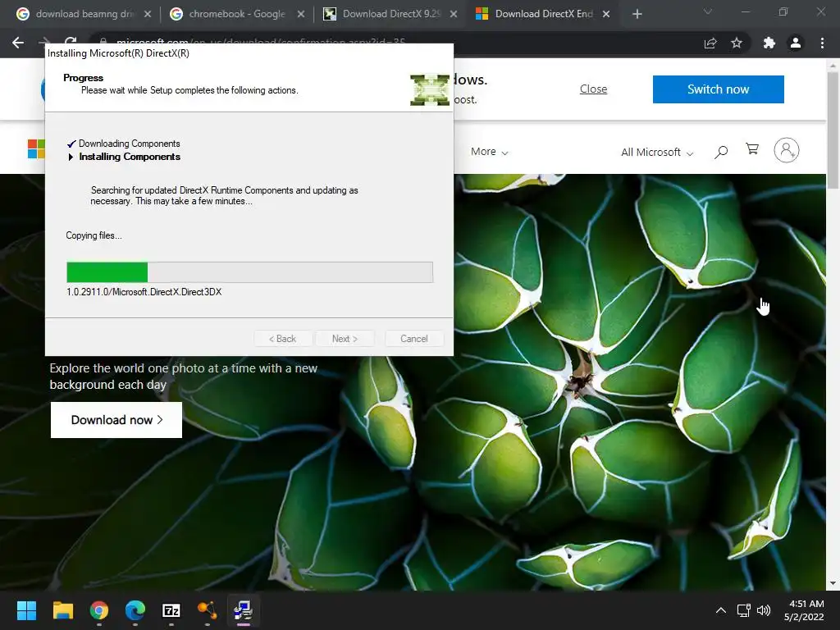Click the Download now button
Screen dimensions: 840x630
click(x=116, y=420)
